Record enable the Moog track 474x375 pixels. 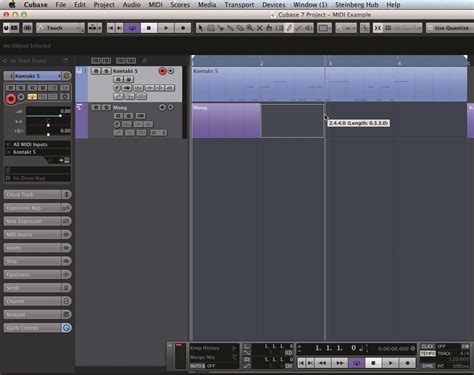pos(162,107)
